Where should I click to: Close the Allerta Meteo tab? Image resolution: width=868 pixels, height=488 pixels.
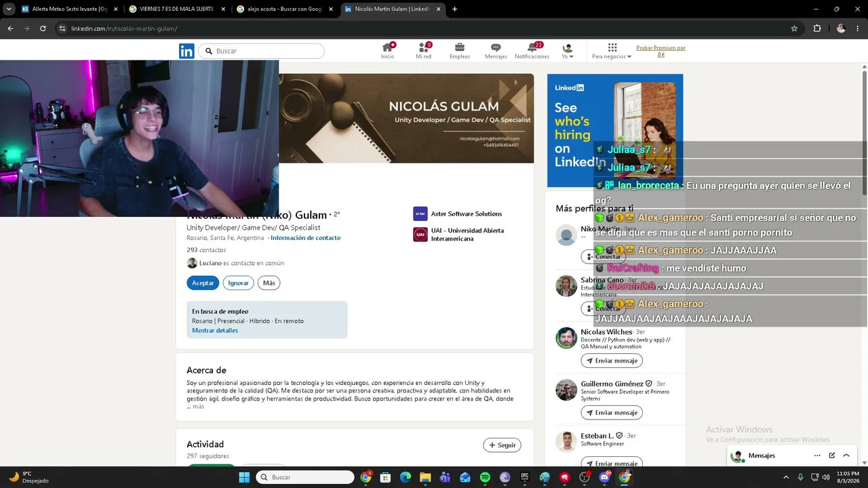[115, 9]
